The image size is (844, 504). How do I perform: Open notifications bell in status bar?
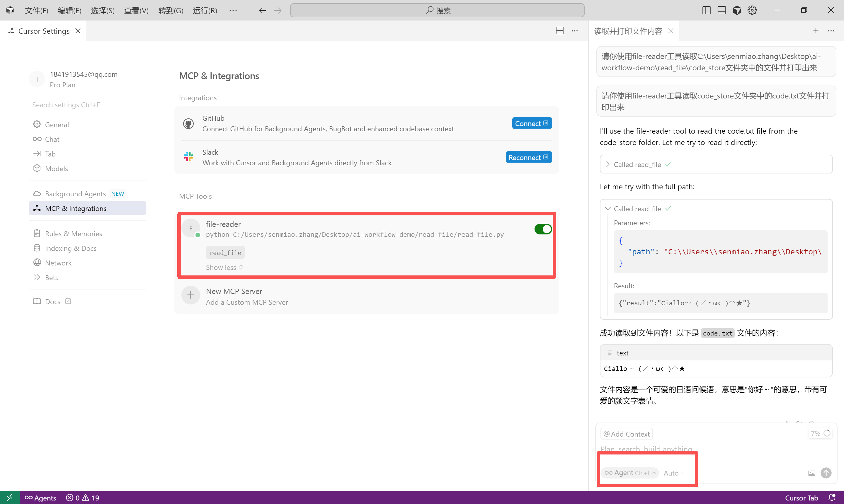pyautogui.click(x=831, y=498)
